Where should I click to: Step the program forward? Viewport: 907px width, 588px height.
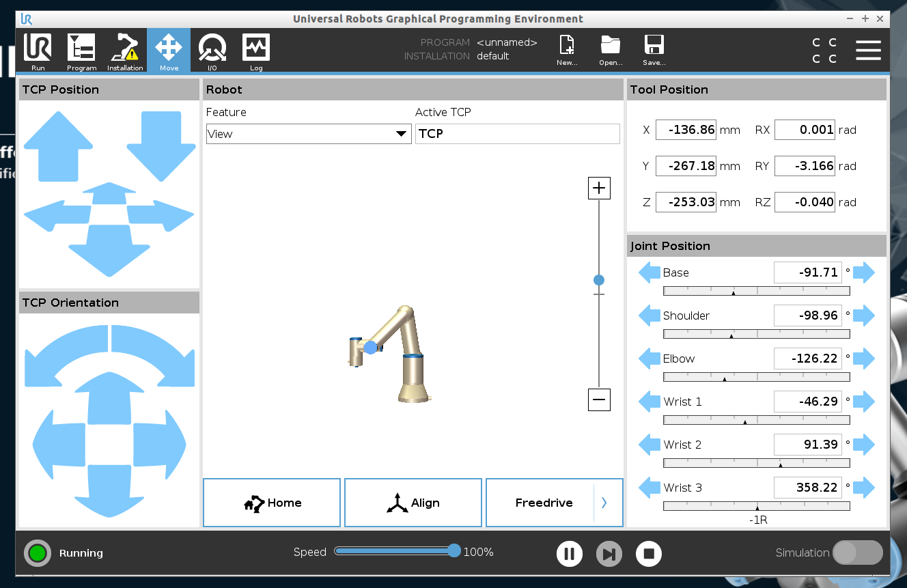(x=609, y=553)
